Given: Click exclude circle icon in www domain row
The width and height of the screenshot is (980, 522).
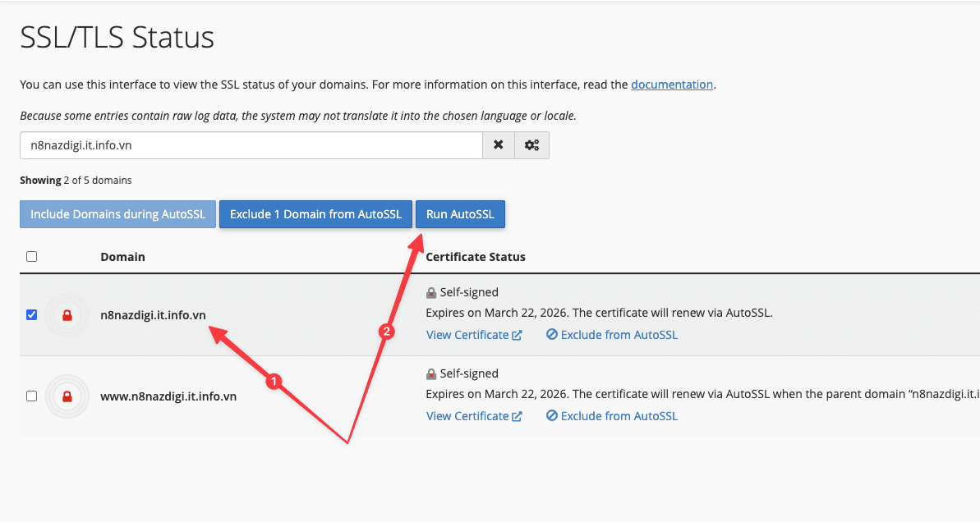Looking at the screenshot, I should pyautogui.click(x=552, y=416).
